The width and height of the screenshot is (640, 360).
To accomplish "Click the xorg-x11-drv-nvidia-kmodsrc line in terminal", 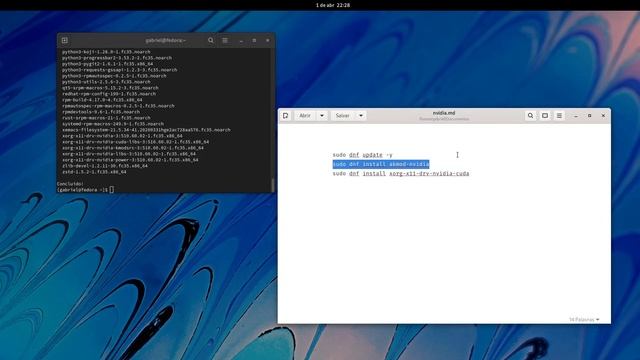I will point(133,148).
